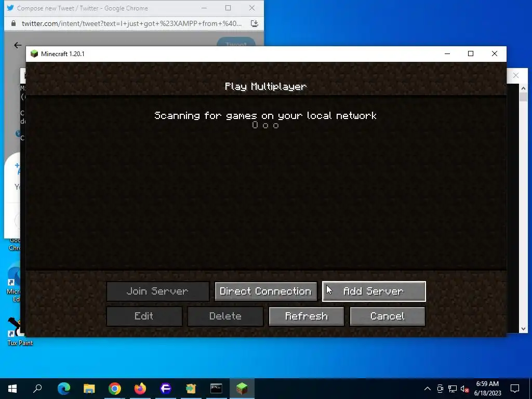The width and height of the screenshot is (532, 399).
Task: Close the background window behind Minecraft
Action: [x=516, y=75]
